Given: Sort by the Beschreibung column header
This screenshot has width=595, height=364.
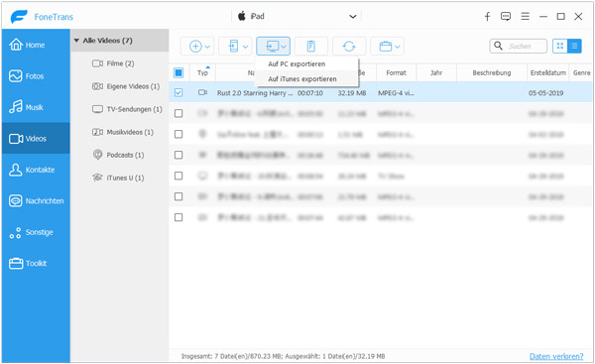Looking at the screenshot, I should point(492,72).
